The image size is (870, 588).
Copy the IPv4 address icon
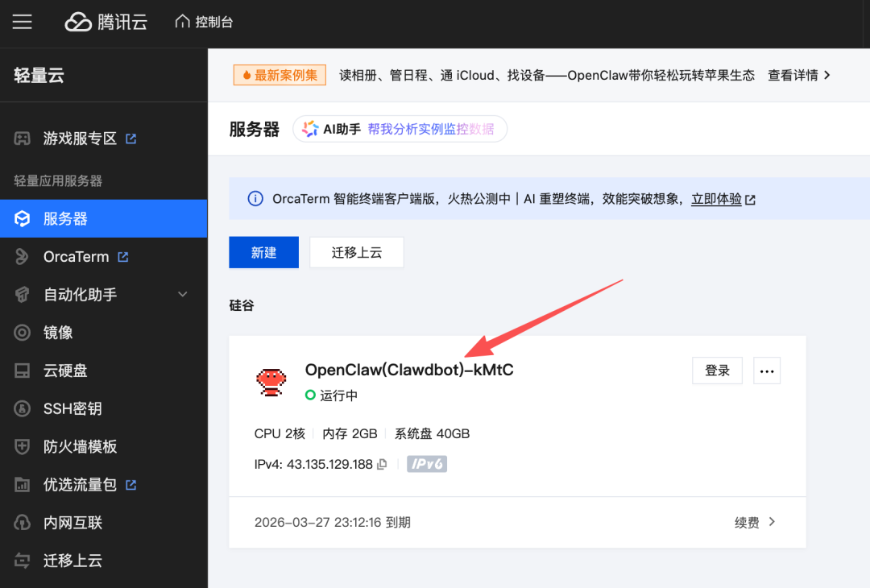pos(383,464)
